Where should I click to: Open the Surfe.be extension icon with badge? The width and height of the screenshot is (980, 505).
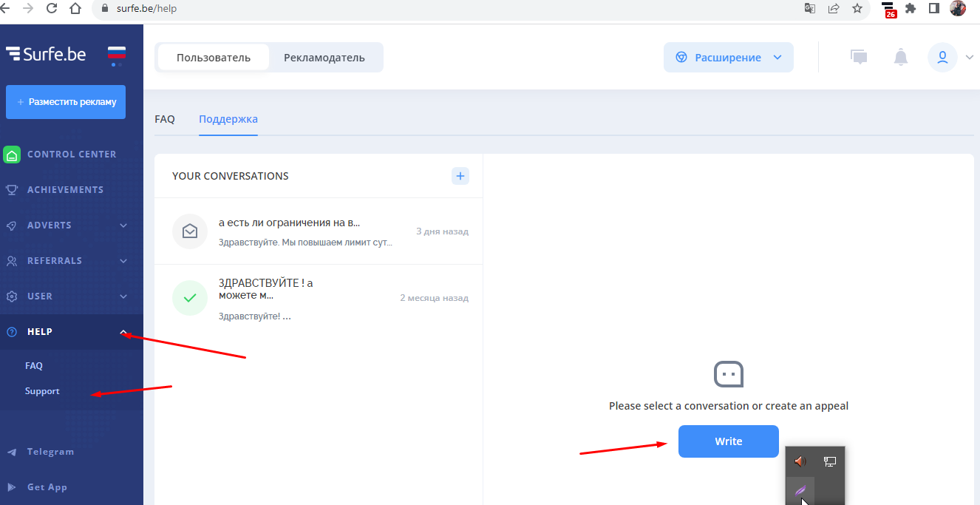[889, 10]
